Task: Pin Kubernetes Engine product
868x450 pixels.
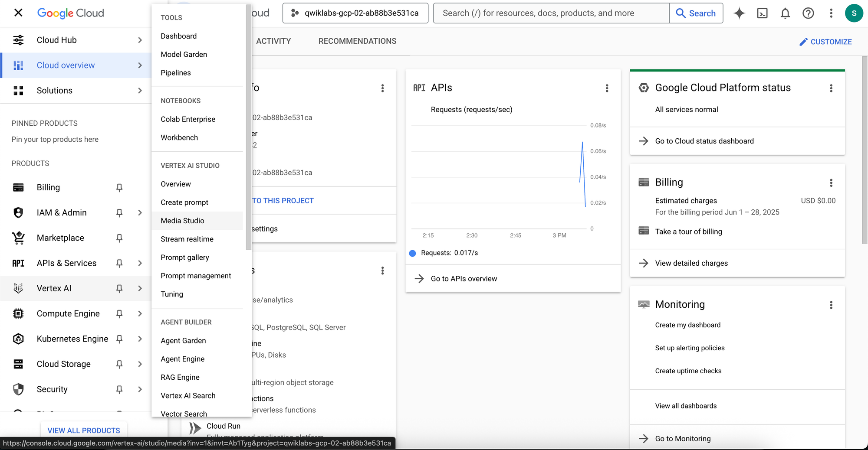Action: tap(119, 339)
